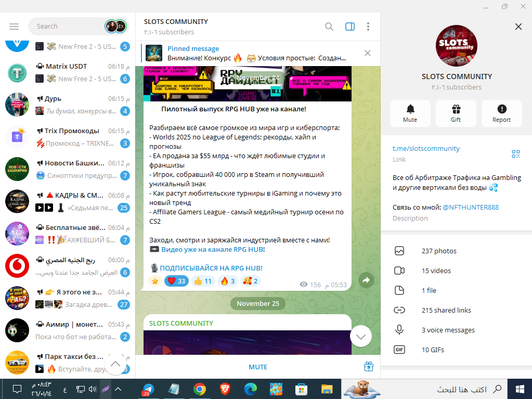Image resolution: width=532 pixels, height=399 pixels.
Task: Open the RPG дайджест banner image
Action: pyautogui.click(x=248, y=83)
